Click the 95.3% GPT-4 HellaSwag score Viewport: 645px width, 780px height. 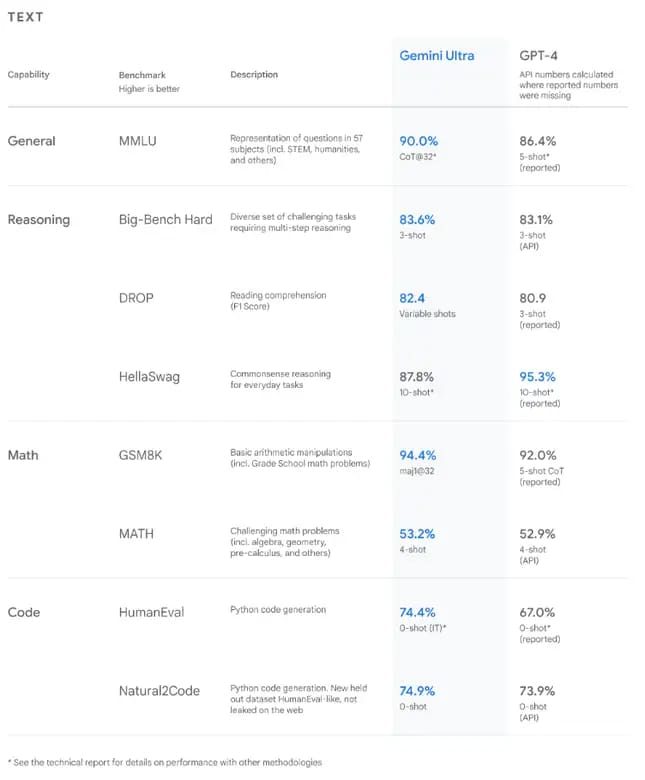coord(537,376)
